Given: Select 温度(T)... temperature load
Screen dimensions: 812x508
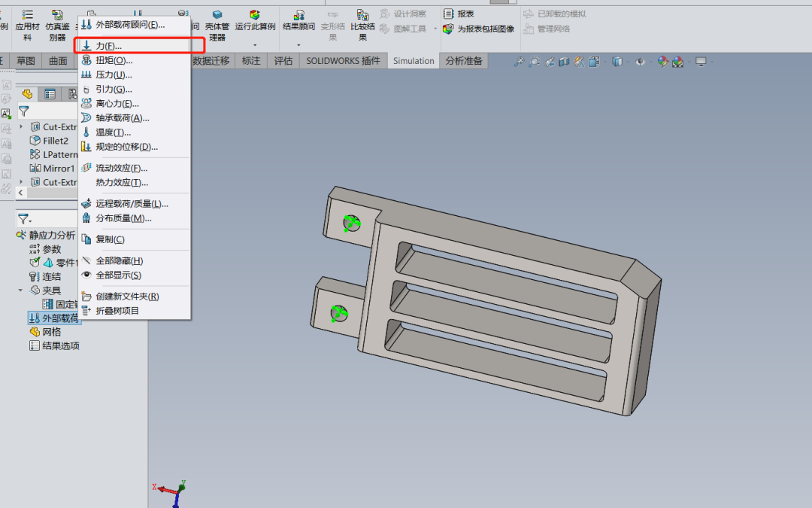Looking at the screenshot, I should click(135, 132).
